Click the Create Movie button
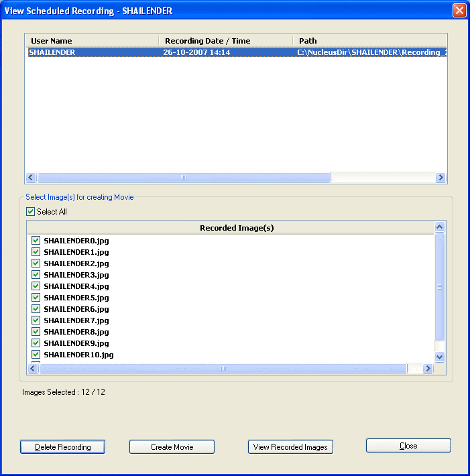 pyautogui.click(x=172, y=447)
